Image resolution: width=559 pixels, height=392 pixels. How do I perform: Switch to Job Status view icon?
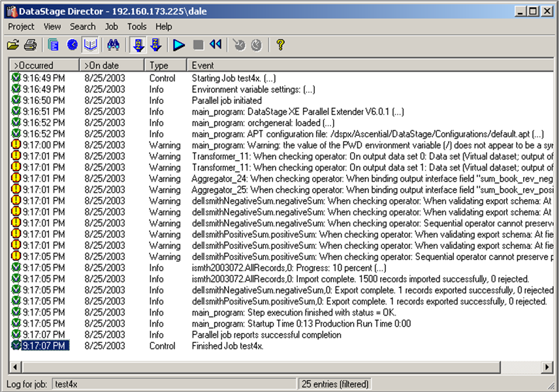[x=54, y=45]
